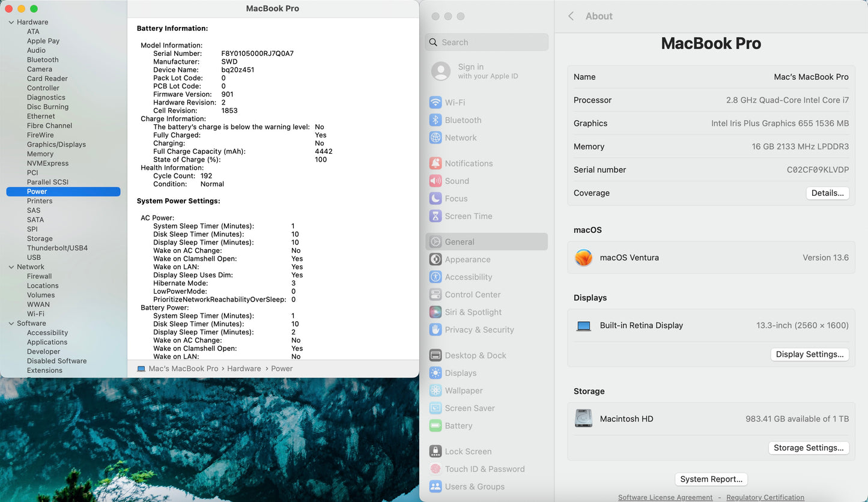Click the Bluetooth icon in settings sidebar
The image size is (868, 502).
[436, 120]
